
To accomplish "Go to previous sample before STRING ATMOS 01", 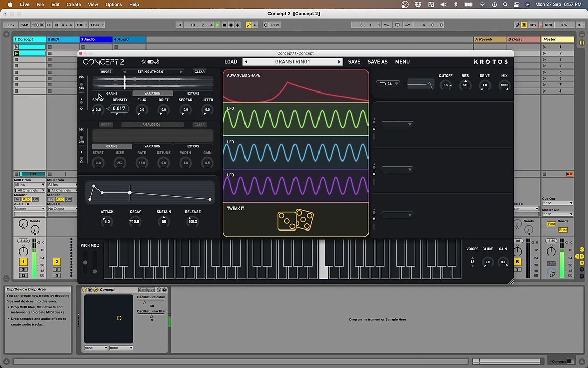I will pos(124,72).
